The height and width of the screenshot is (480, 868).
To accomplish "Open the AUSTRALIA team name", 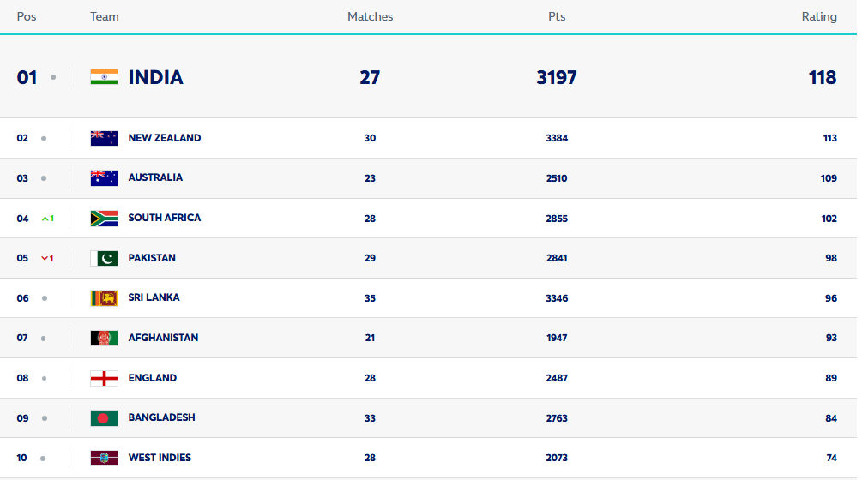I will coord(155,177).
